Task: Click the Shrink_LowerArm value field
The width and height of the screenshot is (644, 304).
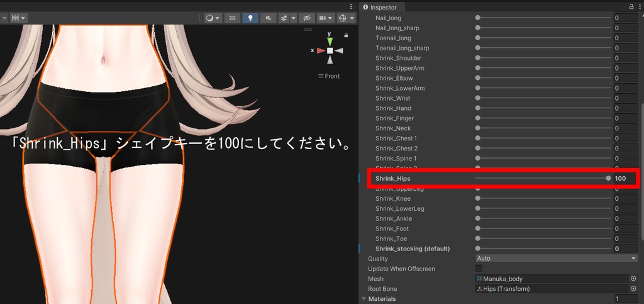Action: 626,88
